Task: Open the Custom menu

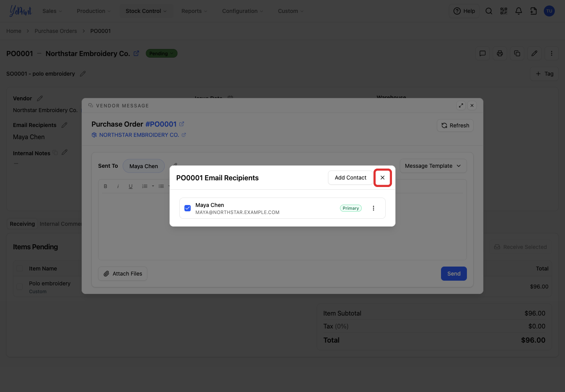Action: tap(291, 11)
